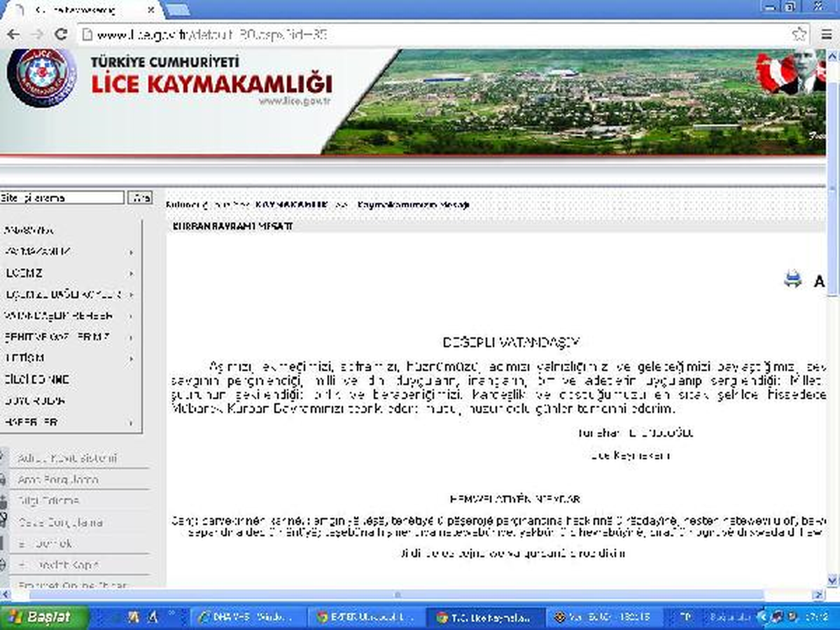840x630 pixels.
Task: Click the browser forward arrow
Action: pos(37,34)
